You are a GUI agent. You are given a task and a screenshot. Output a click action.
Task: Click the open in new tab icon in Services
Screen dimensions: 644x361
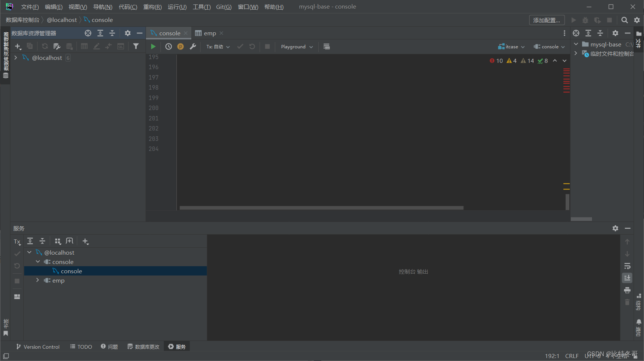click(69, 241)
